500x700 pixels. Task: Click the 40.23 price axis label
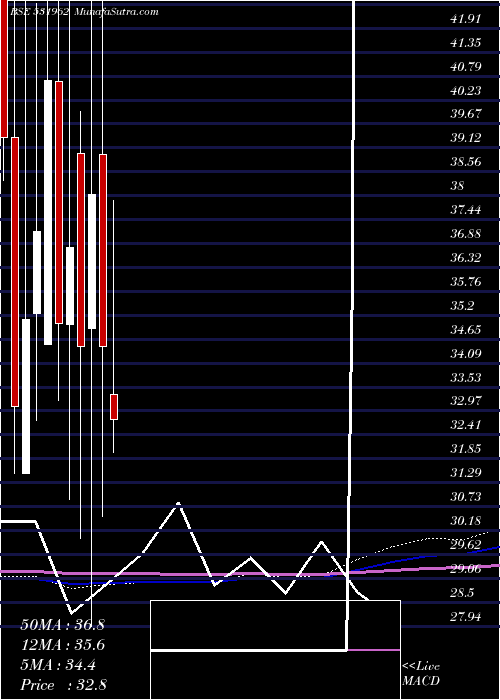466,91
